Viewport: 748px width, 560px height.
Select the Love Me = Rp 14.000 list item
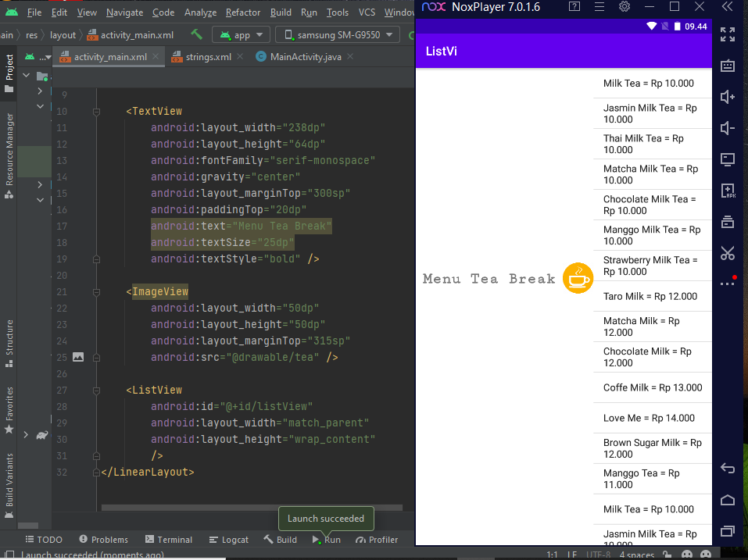click(653, 418)
